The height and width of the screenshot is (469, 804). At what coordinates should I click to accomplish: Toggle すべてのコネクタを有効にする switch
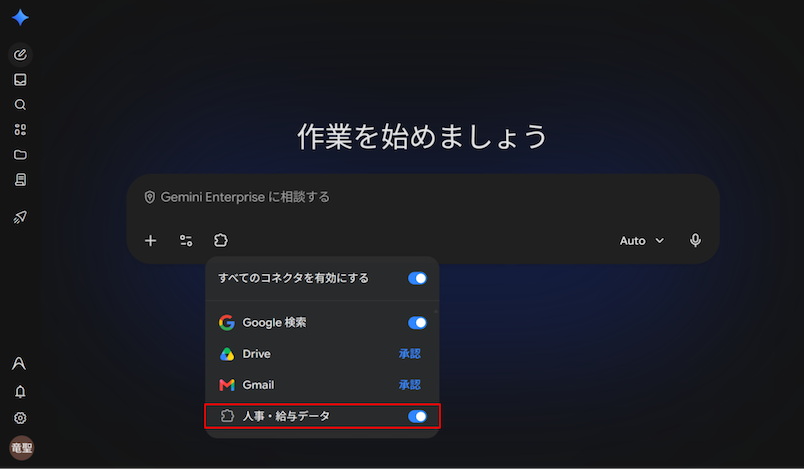click(x=417, y=278)
